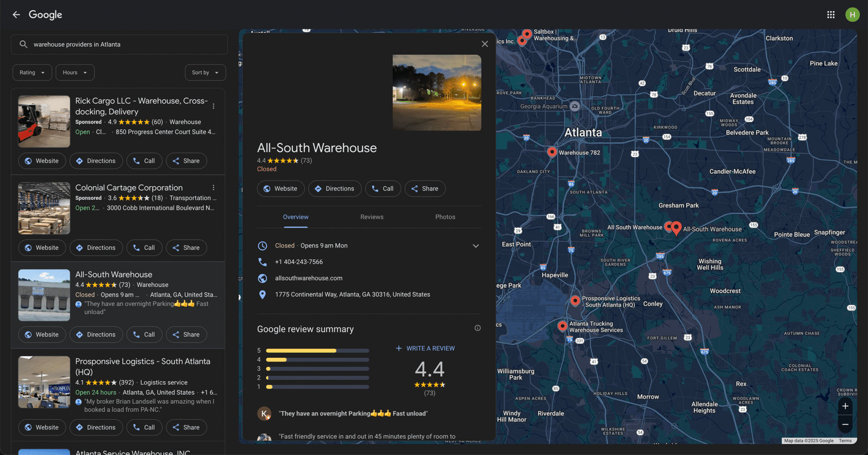868x455 pixels.
Task: Open more options for Colonial Cartage Corporation
Action: click(213, 188)
